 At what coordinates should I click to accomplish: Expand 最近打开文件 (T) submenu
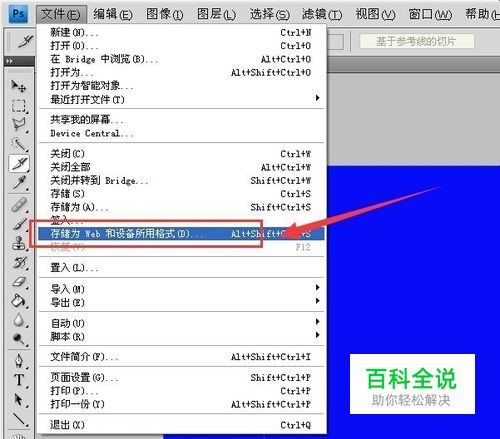click(x=181, y=99)
